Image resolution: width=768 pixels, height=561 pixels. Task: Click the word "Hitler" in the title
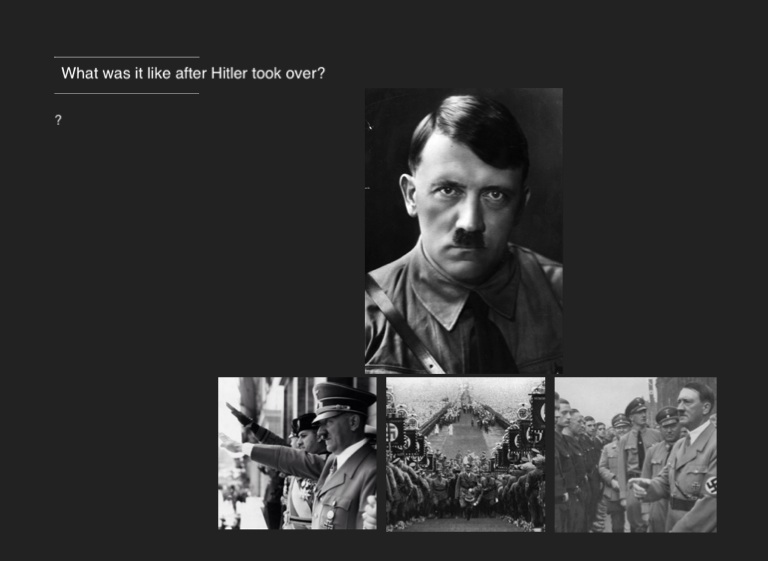coord(229,74)
